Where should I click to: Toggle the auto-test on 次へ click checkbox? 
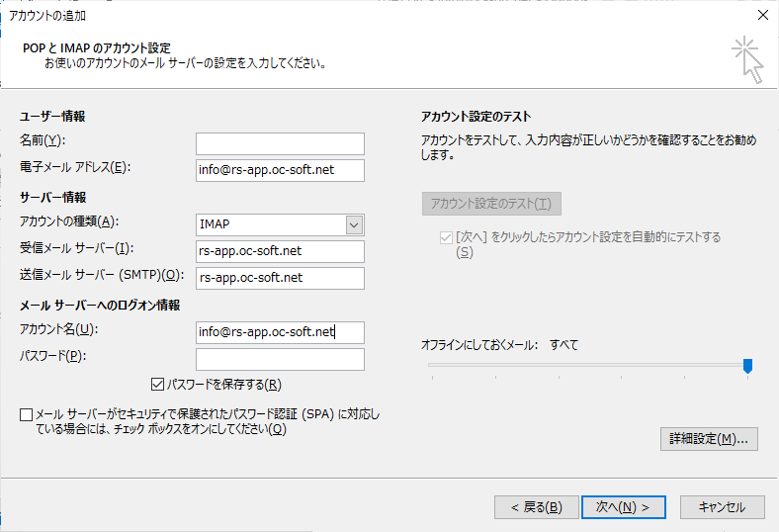tap(446, 237)
